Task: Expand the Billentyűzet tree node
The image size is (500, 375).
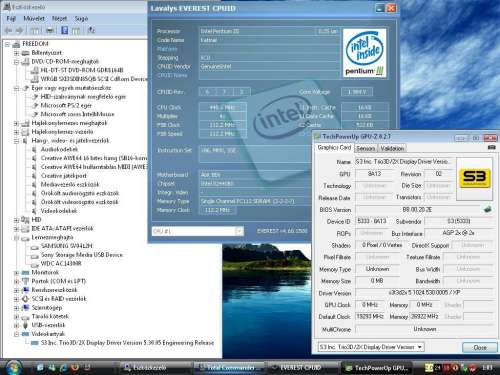Action: point(16,53)
